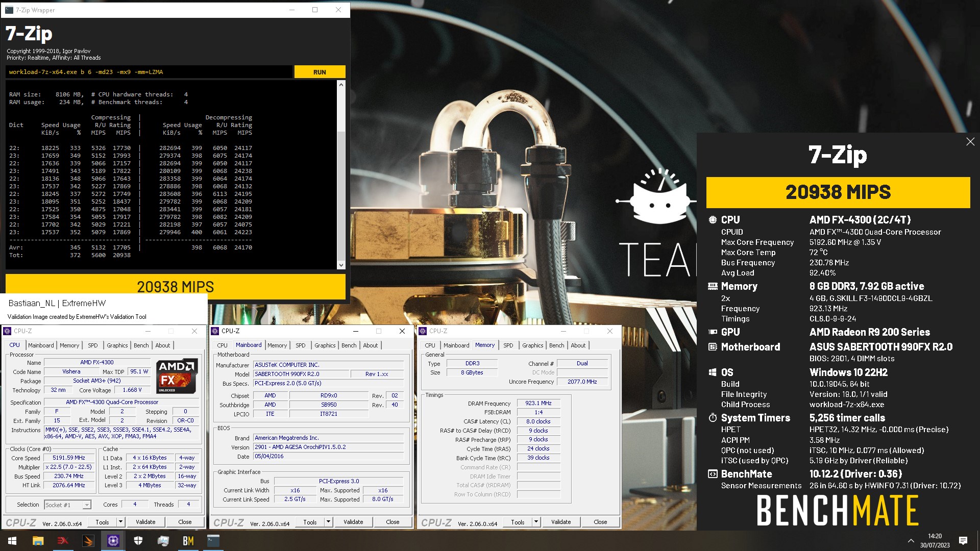The image size is (980, 551).
Task: Click the purple CPU-Z taskbar icon
Action: coord(113,541)
